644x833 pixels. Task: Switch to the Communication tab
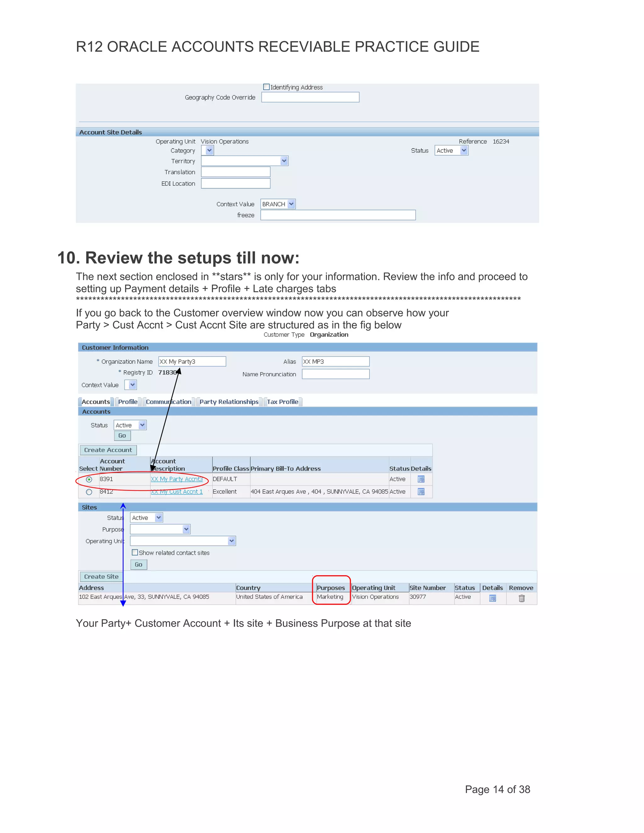[x=169, y=402]
